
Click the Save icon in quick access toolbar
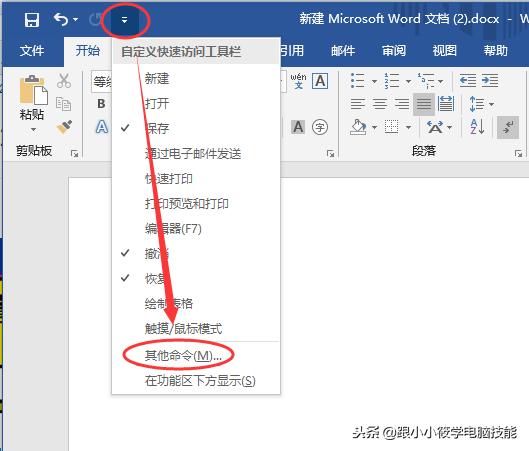pyautogui.click(x=32, y=20)
